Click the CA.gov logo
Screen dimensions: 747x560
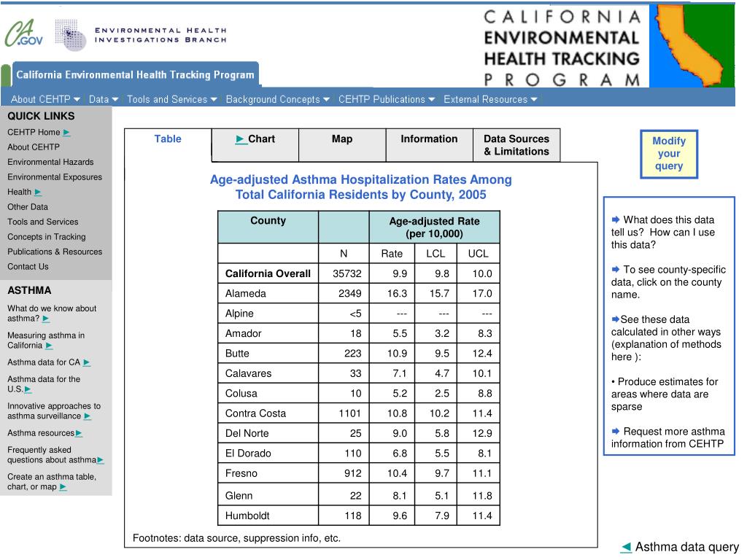[x=24, y=34]
